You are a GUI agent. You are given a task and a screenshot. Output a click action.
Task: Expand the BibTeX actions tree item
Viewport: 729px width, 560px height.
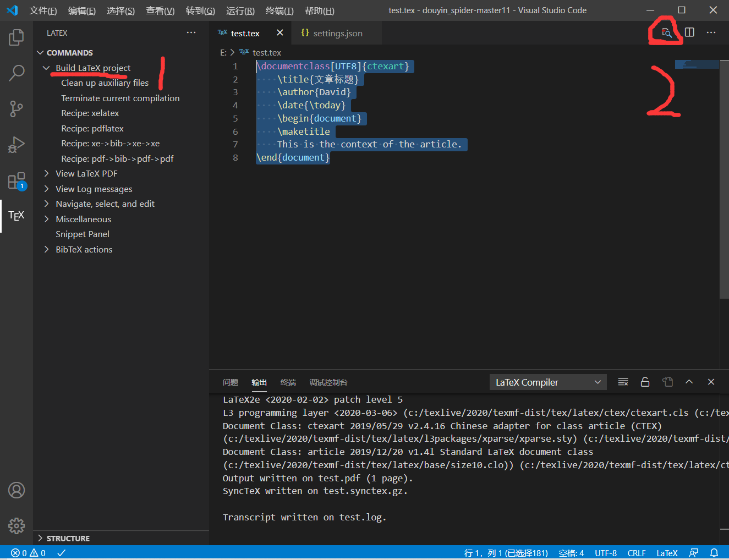[46, 249]
